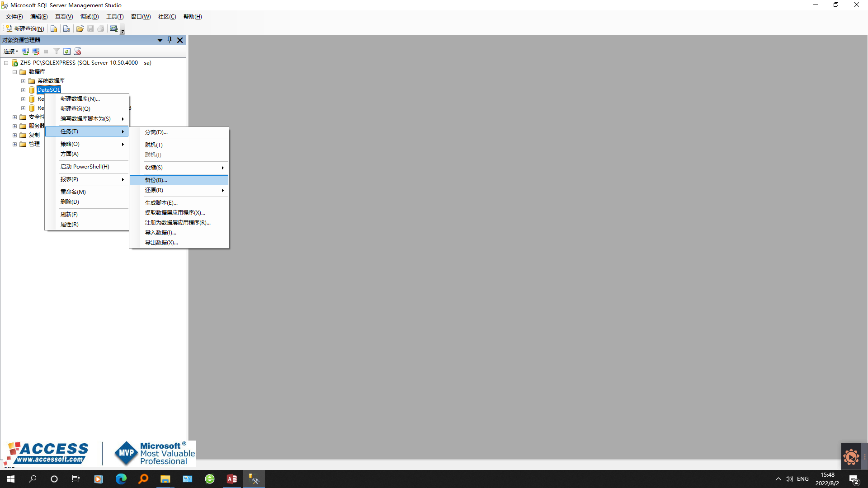Click the refresh icon in Object Explorer toolbar
This screenshot has width=868, height=488.
[x=67, y=52]
